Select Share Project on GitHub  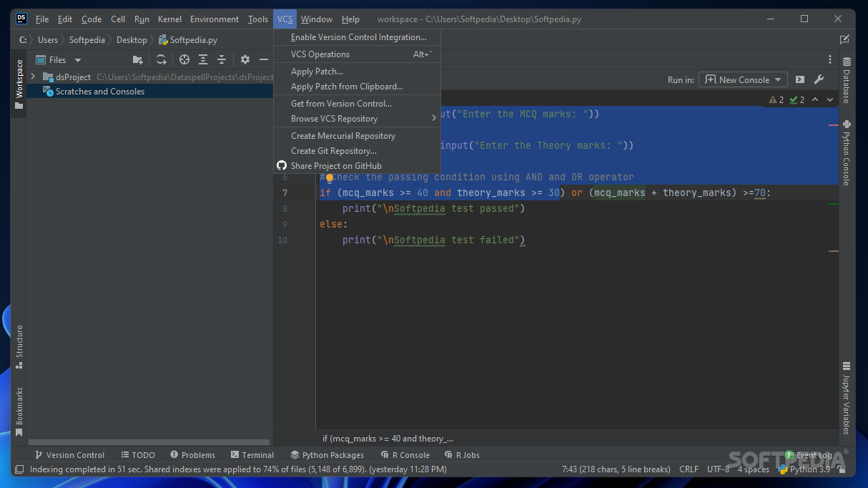tap(357, 166)
